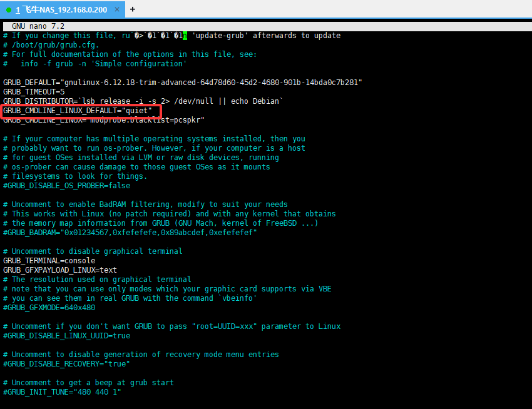Click comment 'Uncomment to enable BadRAM filtering'

145,204
